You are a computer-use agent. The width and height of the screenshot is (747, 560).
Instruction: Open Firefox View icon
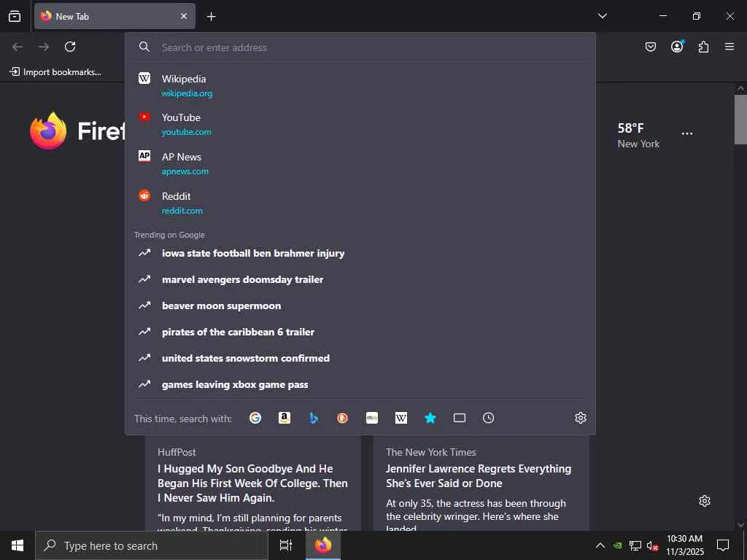coord(15,16)
